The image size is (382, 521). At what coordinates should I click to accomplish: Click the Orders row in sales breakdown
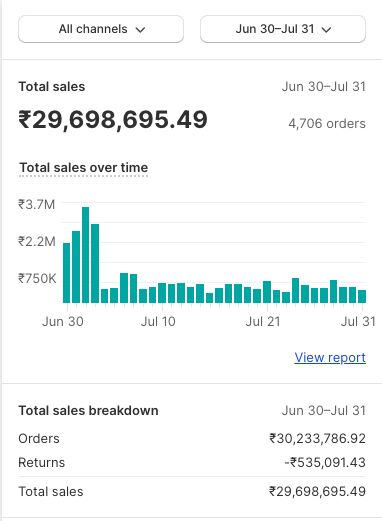(x=192, y=438)
